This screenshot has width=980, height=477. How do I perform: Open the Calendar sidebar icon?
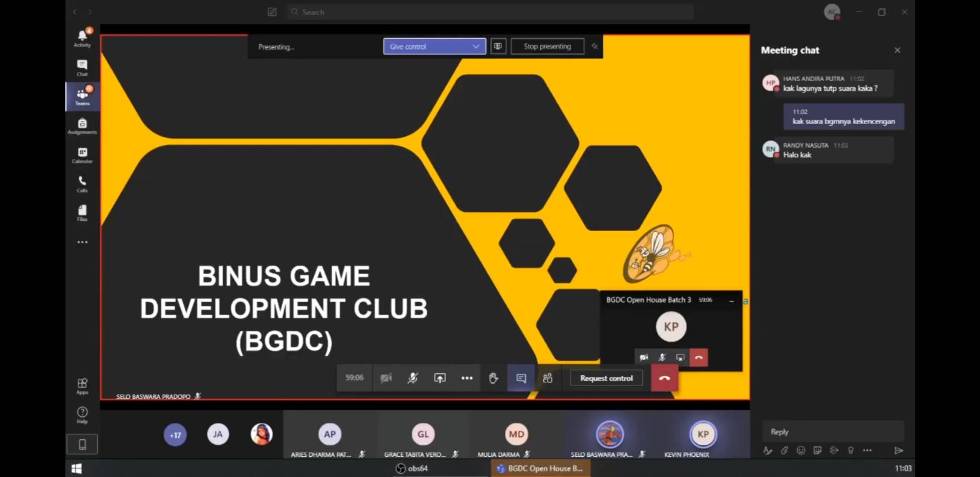pos(82,155)
